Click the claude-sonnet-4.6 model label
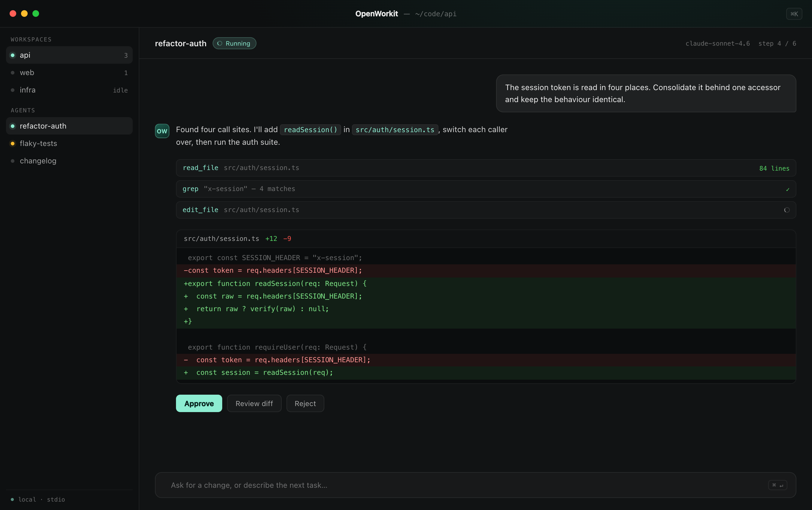Viewport: 812px width, 510px height. tap(718, 44)
